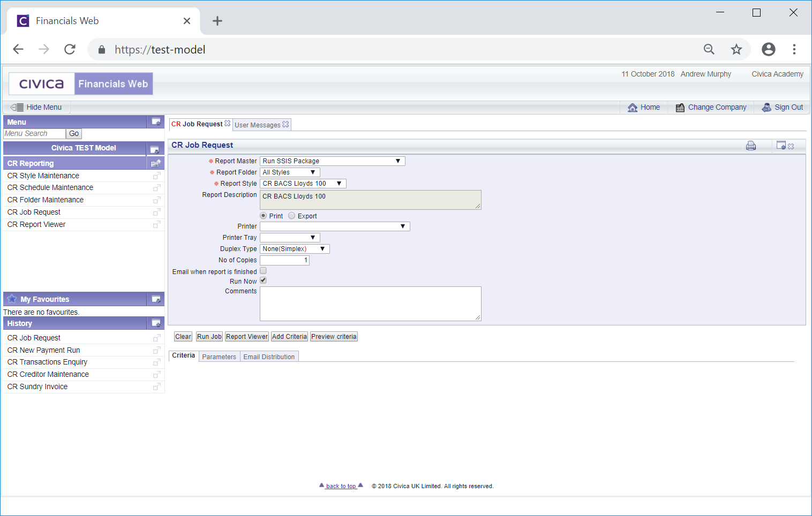The image size is (812, 516).
Task: Click the back to top link
Action: point(341,486)
